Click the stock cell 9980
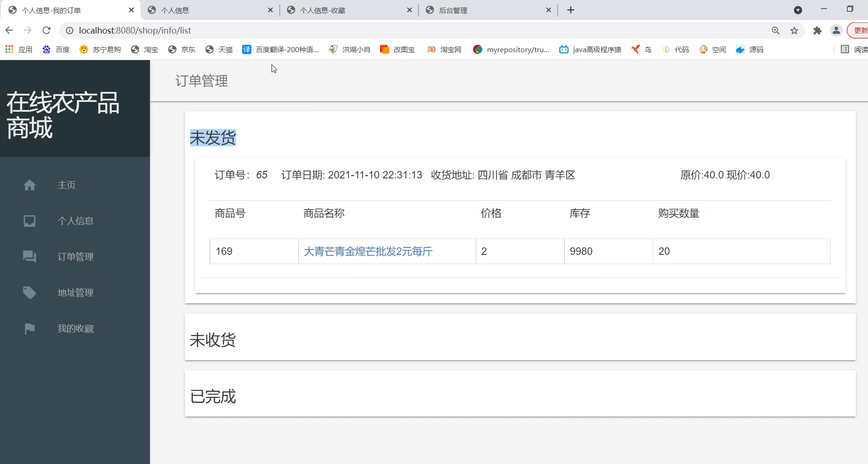 pos(608,252)
